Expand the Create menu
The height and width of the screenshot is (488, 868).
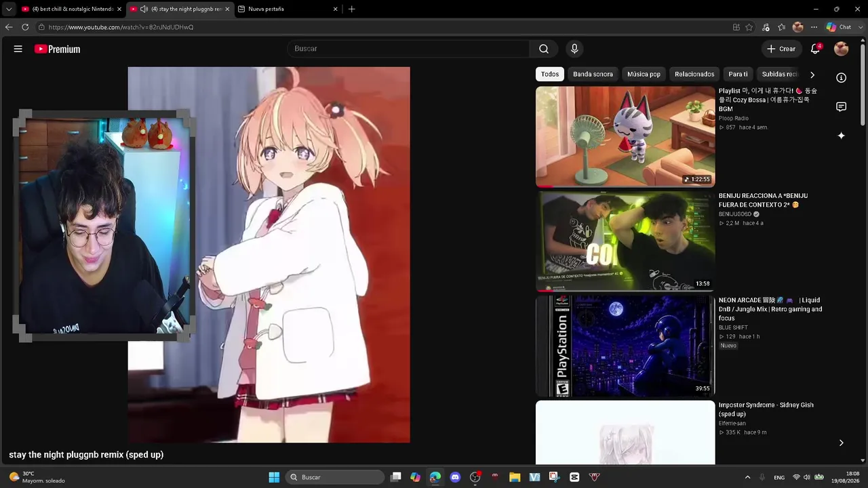click(781, 49)
